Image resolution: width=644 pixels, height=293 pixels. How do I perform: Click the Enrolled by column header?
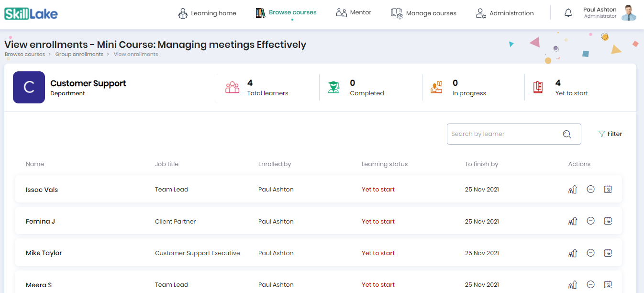275,164
